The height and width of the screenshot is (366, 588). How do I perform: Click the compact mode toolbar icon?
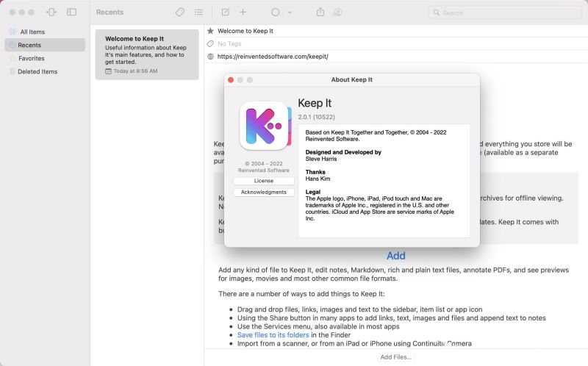[51, 12]
